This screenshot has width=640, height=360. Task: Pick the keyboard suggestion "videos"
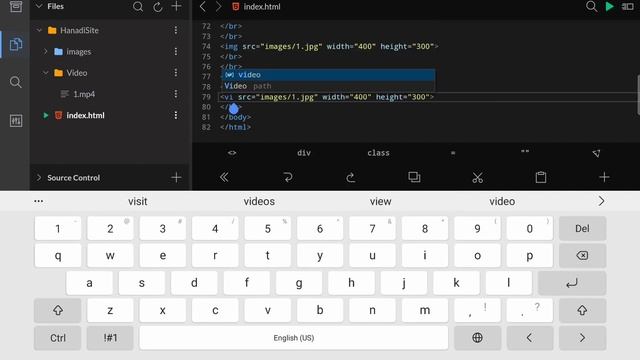pyautogui.click(x=259, y=201)
